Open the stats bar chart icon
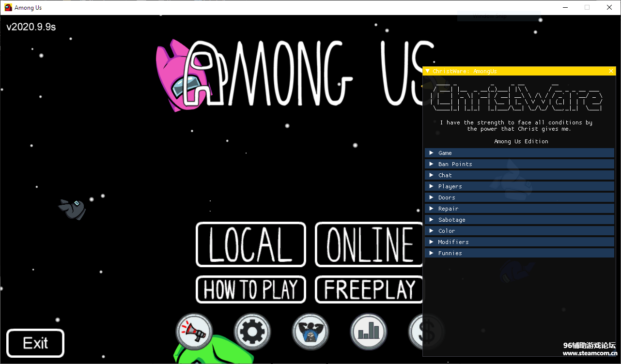The width and height of the screenshot is (621, 364). [368, 332]
